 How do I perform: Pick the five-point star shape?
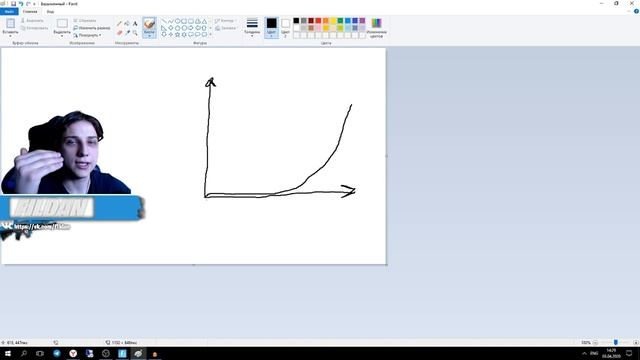click(177, 35)
